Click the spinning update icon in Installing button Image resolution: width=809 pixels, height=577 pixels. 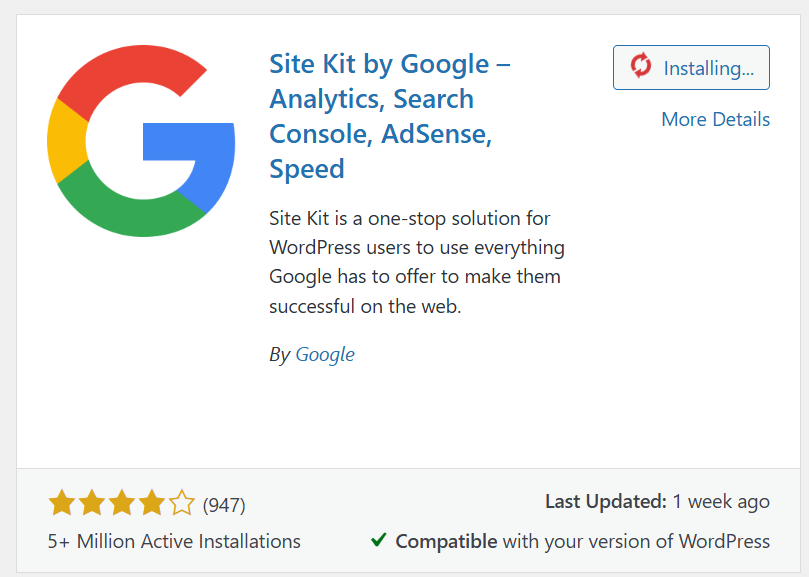(x=641, y=67)
